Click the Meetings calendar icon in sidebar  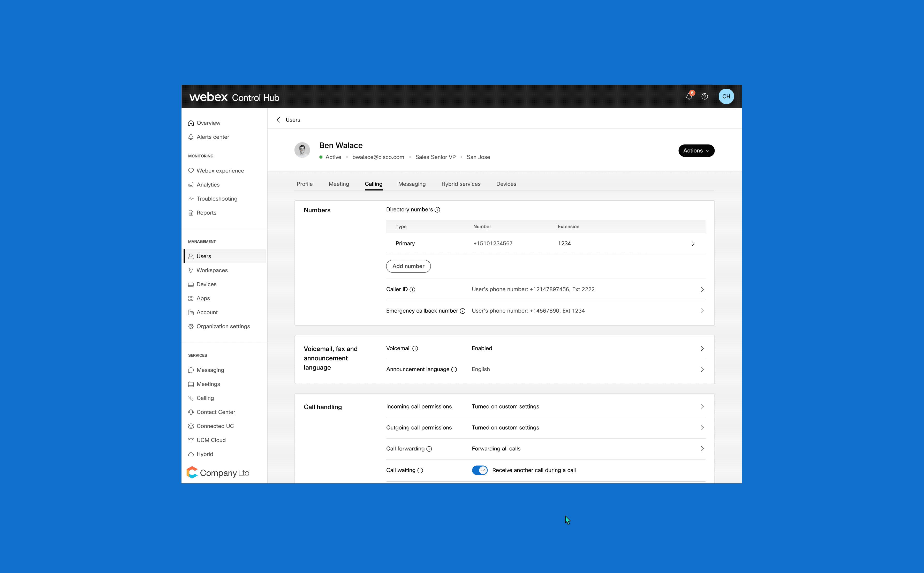(x=191, y=384)
